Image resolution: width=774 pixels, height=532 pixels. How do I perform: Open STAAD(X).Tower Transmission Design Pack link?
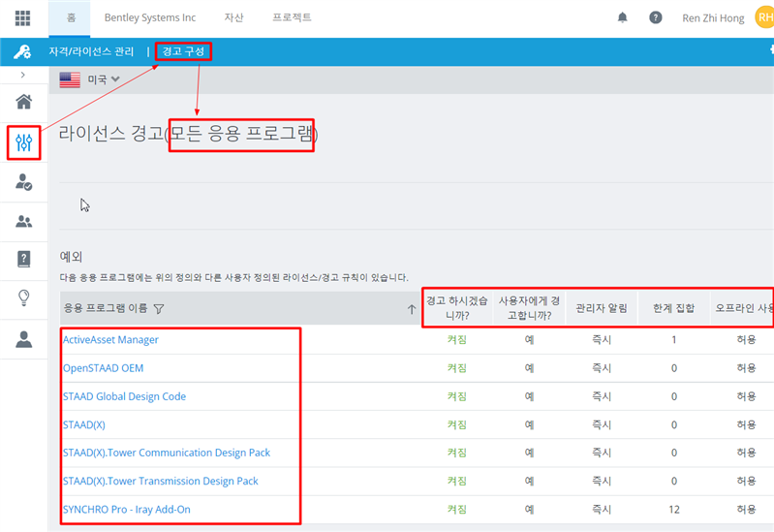161,481
